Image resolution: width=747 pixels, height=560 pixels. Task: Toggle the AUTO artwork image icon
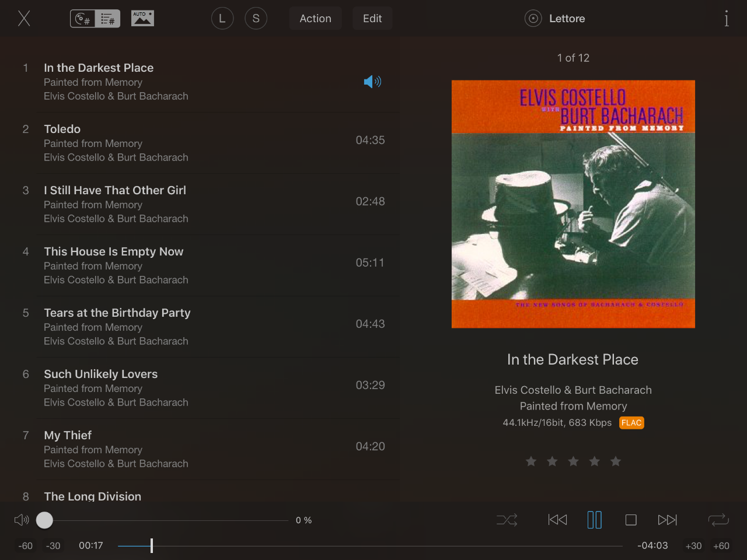point(142,18)
